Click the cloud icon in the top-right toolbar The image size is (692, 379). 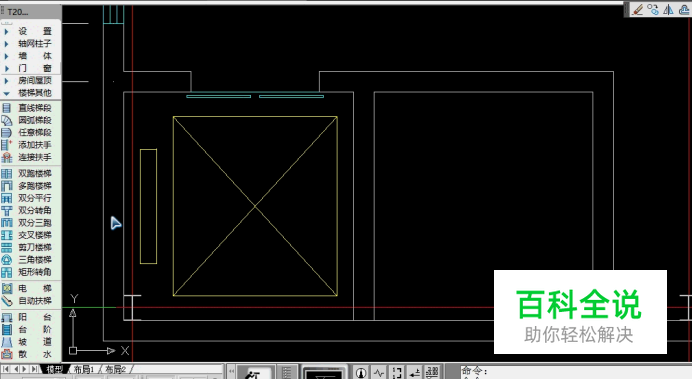coord(684,10)
